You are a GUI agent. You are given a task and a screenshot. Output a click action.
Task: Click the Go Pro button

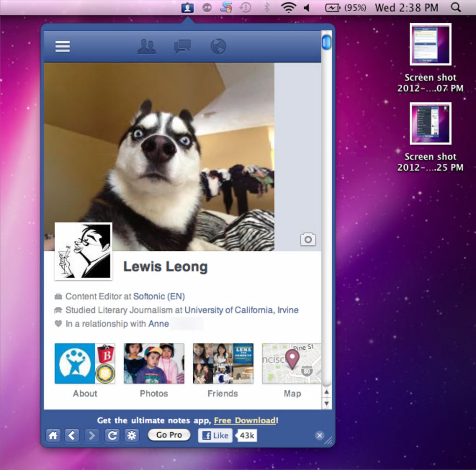(x=169, y=435)
